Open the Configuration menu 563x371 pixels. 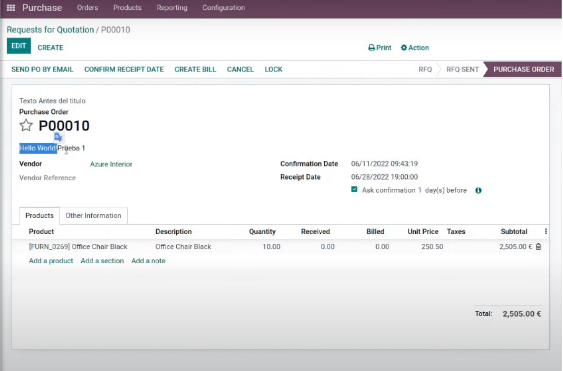tap(224, 8)
